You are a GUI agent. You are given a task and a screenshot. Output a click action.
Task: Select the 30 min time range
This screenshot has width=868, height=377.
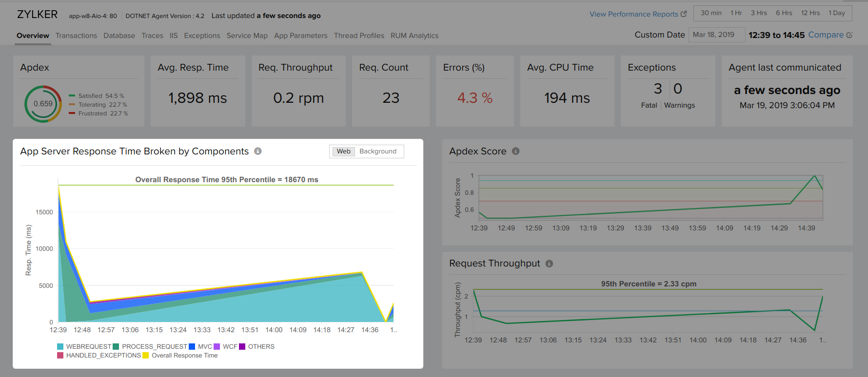click(x=711, y=13)
